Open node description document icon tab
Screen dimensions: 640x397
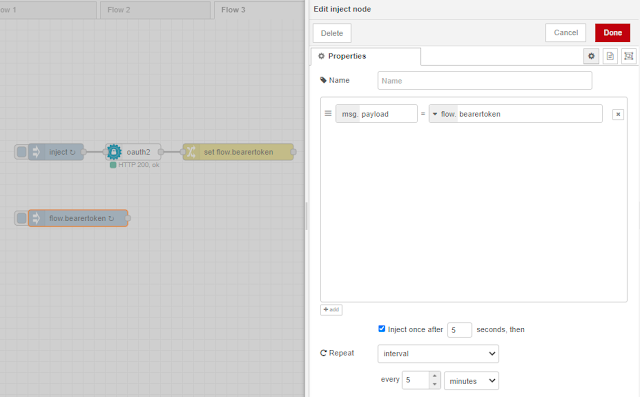click(x=610, y=56)
